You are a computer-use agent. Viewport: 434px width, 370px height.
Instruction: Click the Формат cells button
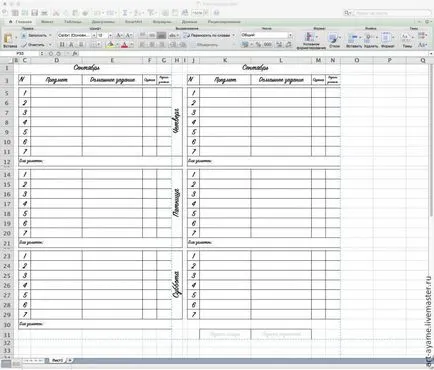tap(387, 40)
